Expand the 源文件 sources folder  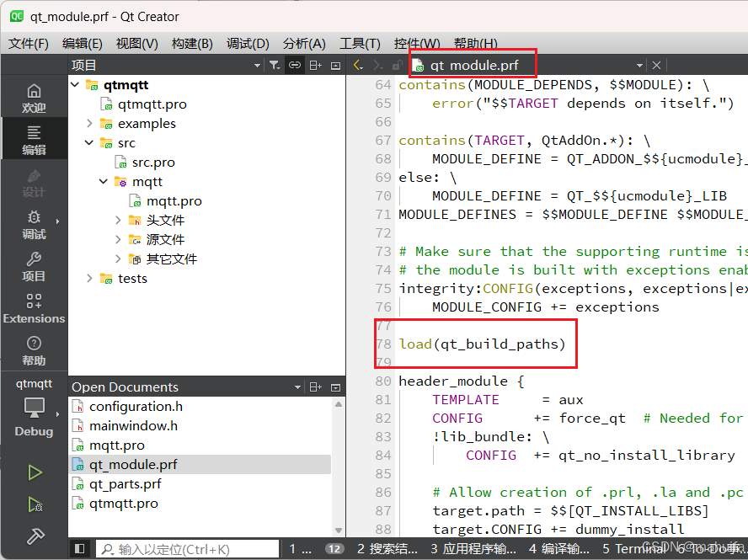118,240
